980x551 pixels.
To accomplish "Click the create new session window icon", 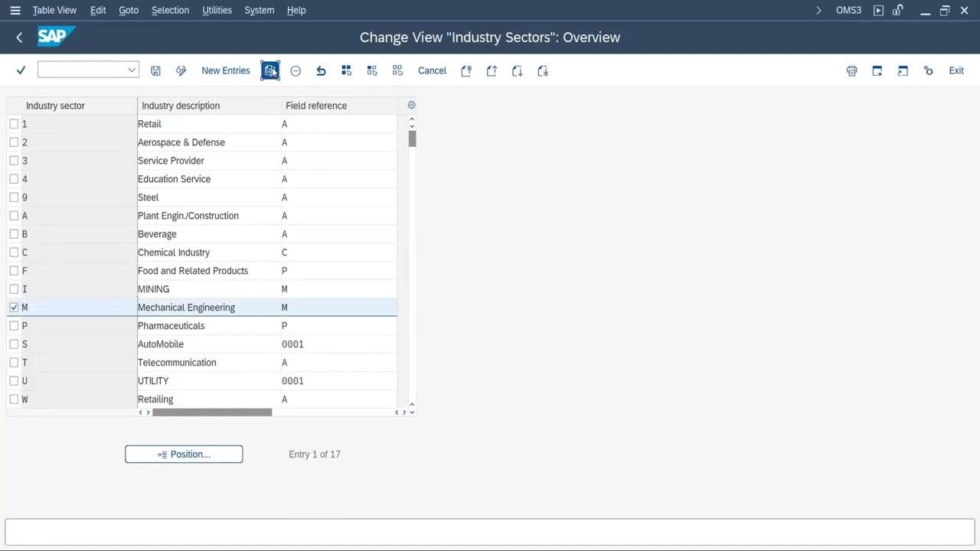I will click(x=877, y=70).
